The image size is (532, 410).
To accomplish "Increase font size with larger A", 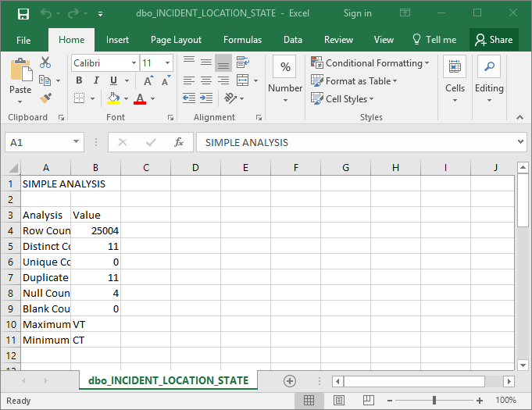I will click(x=148, y=80).
